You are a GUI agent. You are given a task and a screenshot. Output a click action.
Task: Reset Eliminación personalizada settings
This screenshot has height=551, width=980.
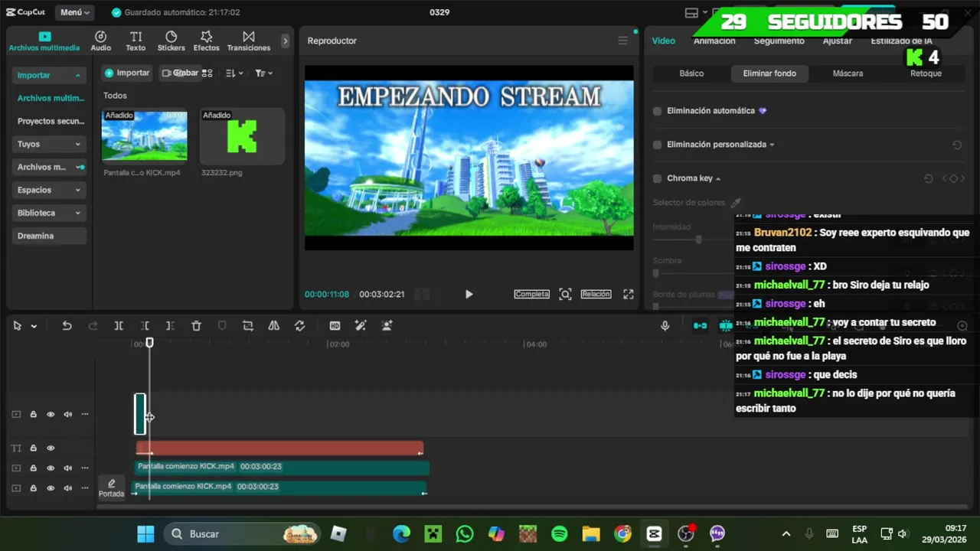click(957, 145)
